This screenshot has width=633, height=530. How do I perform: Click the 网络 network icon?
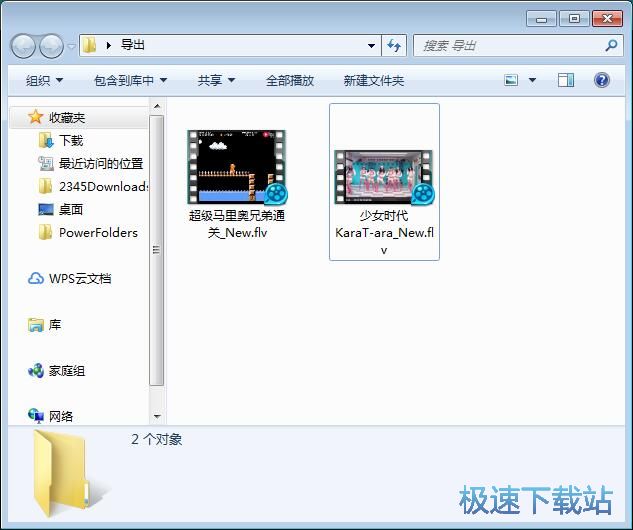tap(36, 416)
